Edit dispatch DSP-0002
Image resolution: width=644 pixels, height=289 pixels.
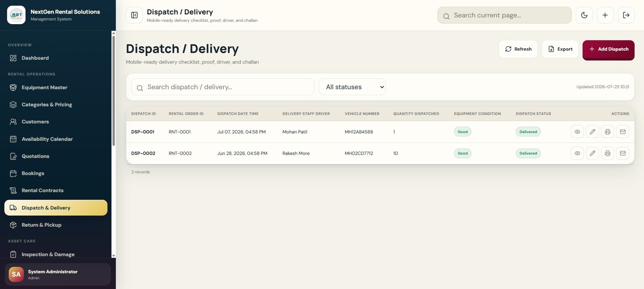592,153
